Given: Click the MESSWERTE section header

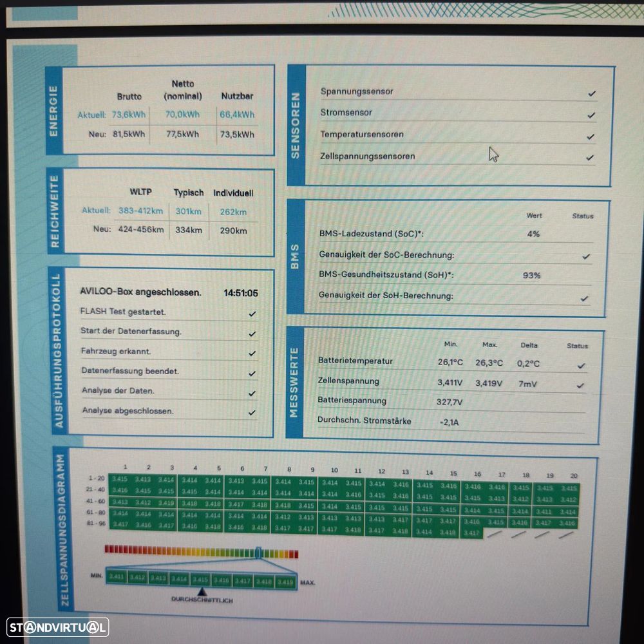Looking at the screenshot, I should pos(294,383).
